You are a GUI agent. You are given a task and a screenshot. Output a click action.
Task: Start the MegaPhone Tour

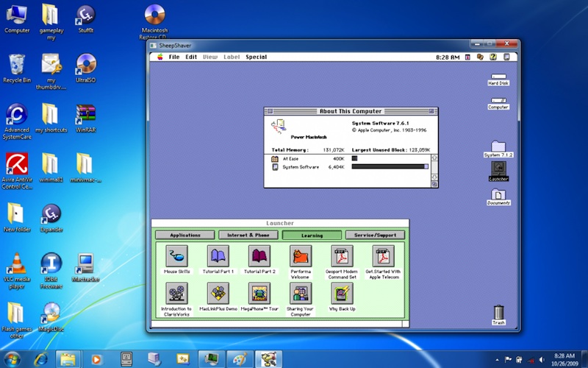pos(259,294)
